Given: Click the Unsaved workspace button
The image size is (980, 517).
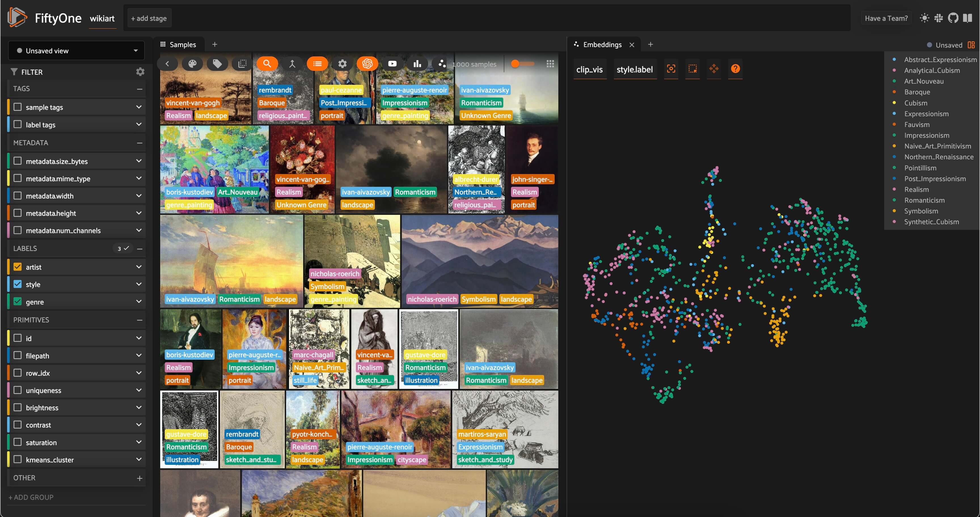Looking at the screenshot, I should 945,45.
